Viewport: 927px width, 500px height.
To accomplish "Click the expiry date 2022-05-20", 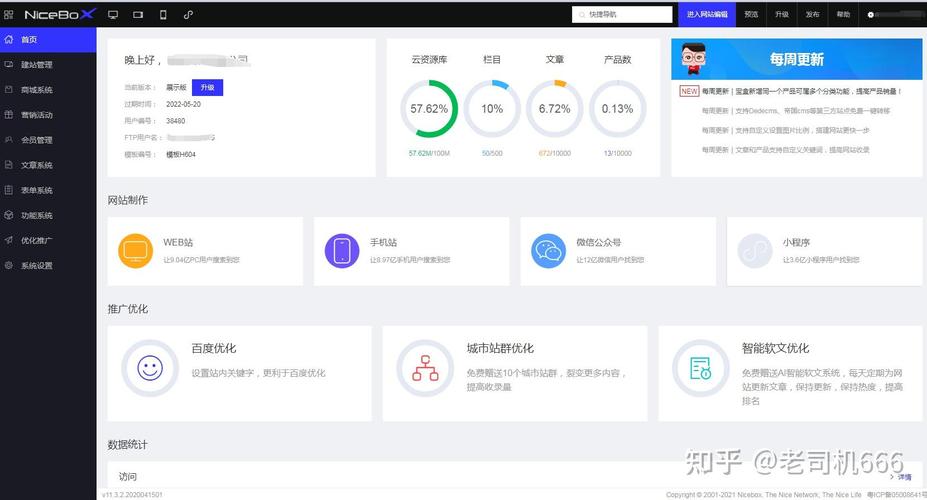I will pyautogui.click(x=183, y=104).
